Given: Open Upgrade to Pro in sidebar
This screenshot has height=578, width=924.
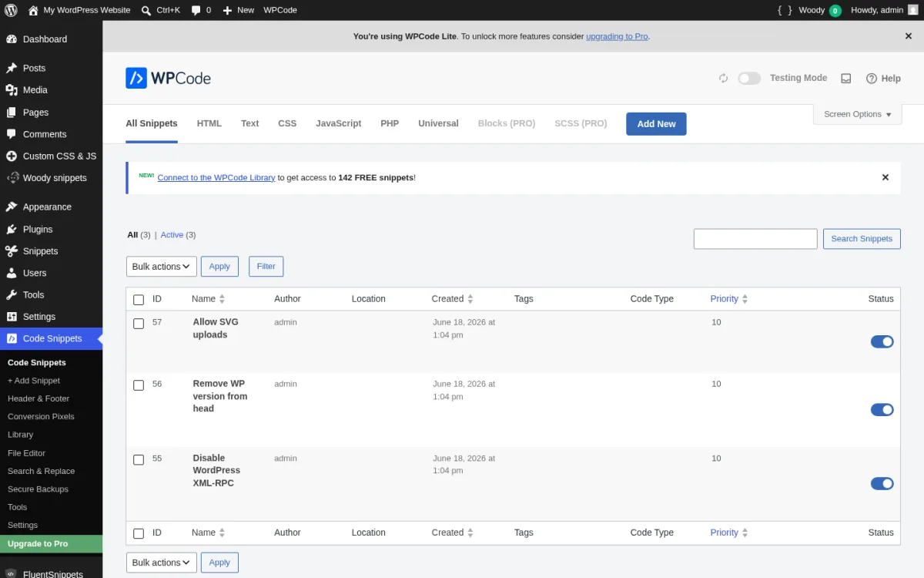Looking at the screenshot, I should [51, 544].
